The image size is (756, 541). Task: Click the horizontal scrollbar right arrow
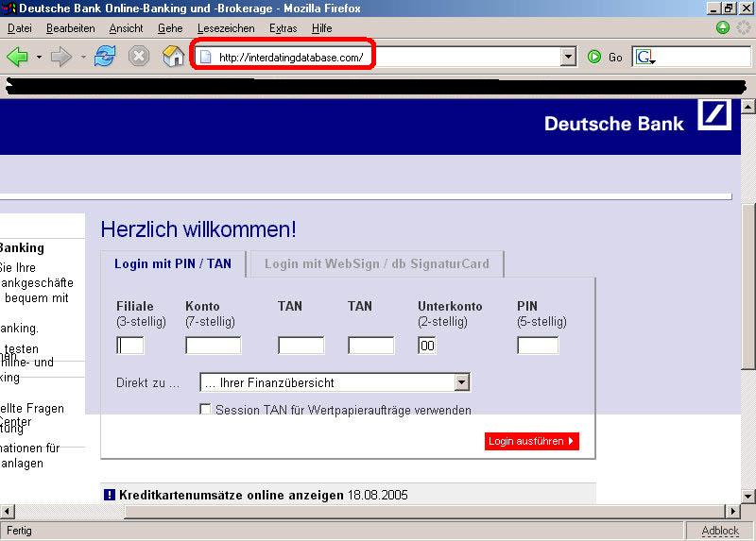click(733, 511)
